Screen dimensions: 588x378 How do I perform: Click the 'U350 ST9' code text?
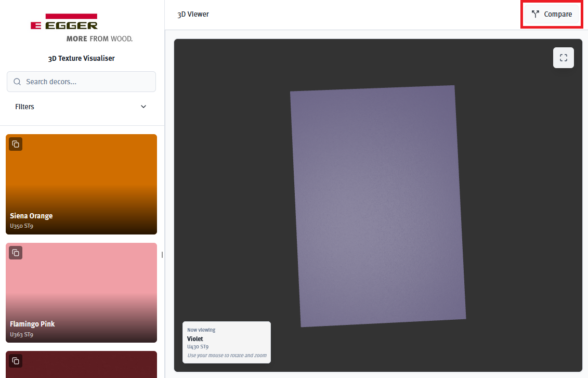22,226
